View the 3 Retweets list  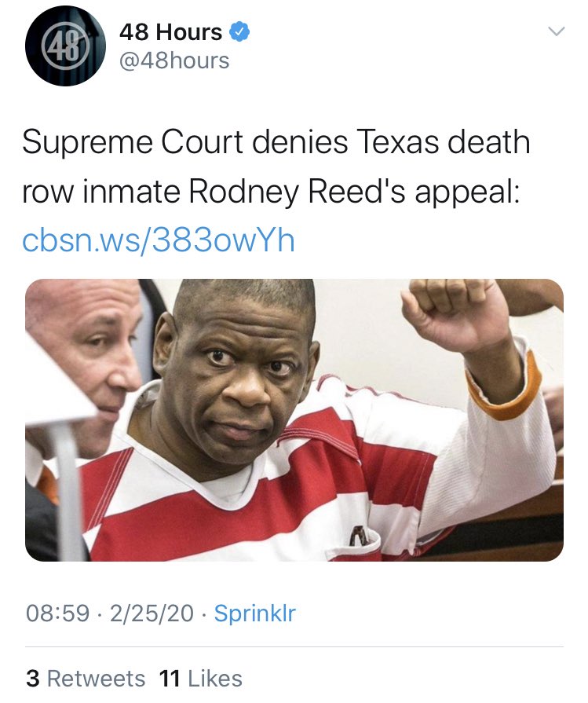pos(86,679)
